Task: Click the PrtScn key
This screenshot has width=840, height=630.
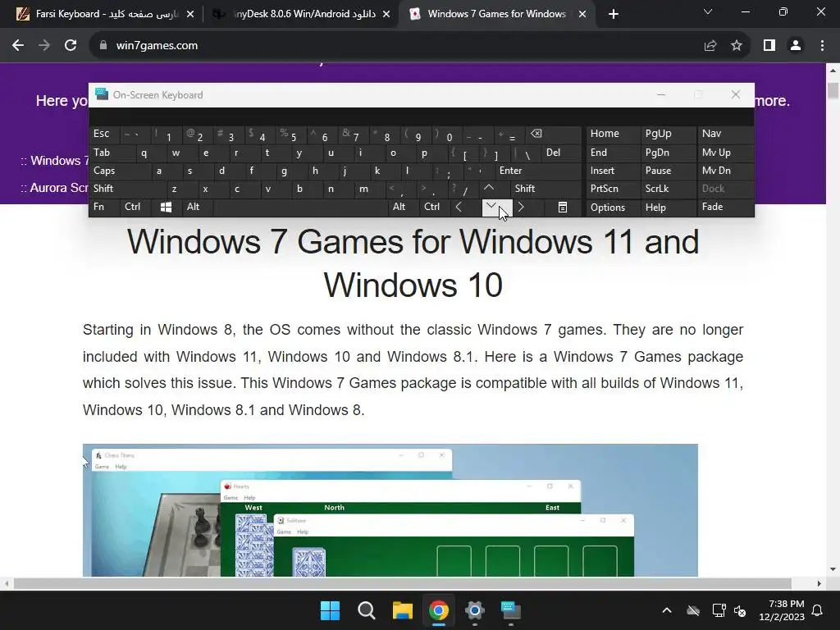Action: [x=613, y=189]
